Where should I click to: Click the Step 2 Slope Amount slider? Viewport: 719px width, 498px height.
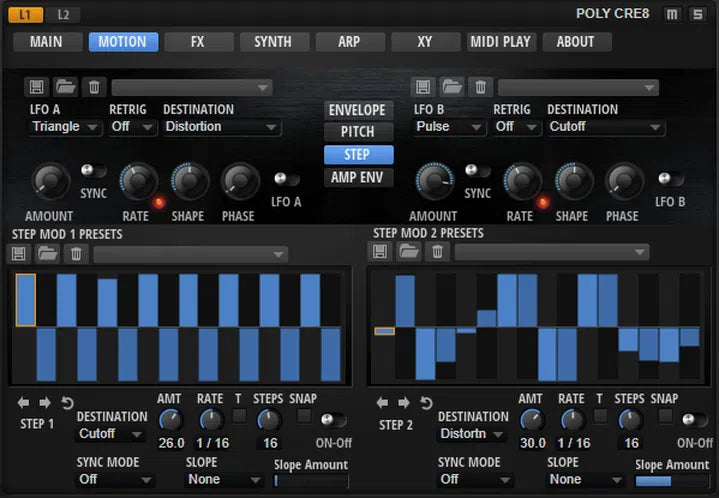point(672,481)
